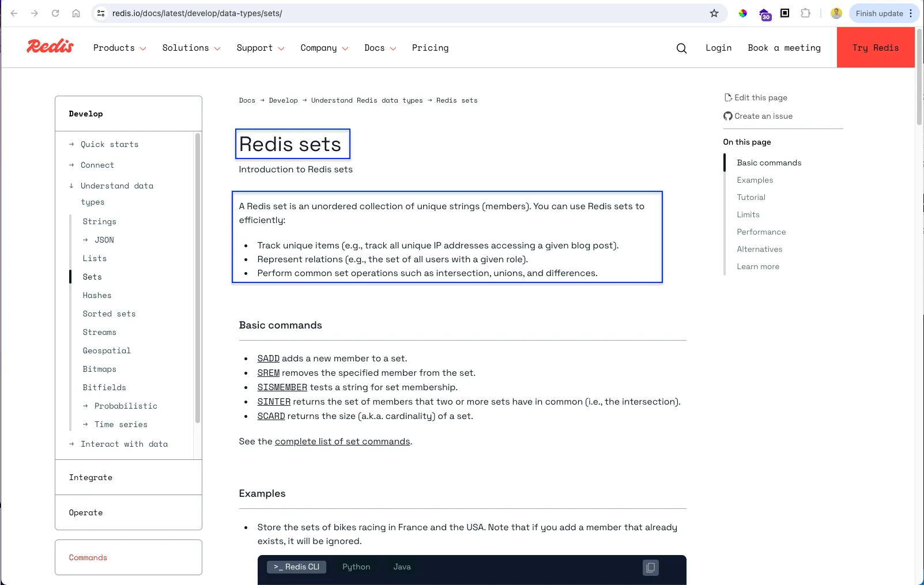Click the sidebar navigation scrollbar
924x585 pixels.
point(198,278)
